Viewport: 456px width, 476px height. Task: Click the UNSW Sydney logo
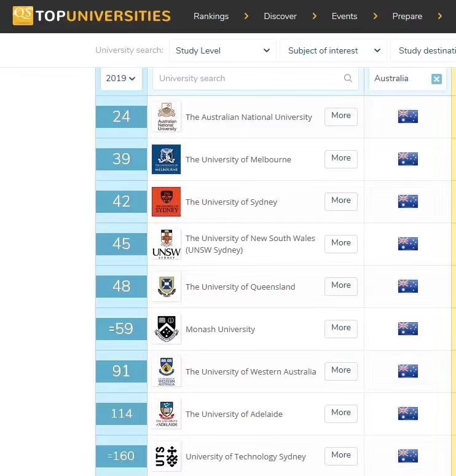pos(167,244)
